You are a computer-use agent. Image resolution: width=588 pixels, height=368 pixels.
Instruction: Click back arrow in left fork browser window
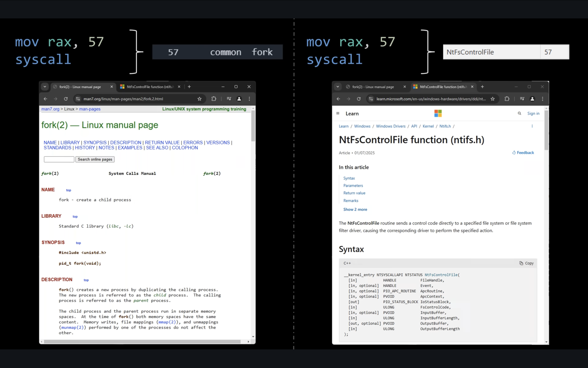click(46, 99)
